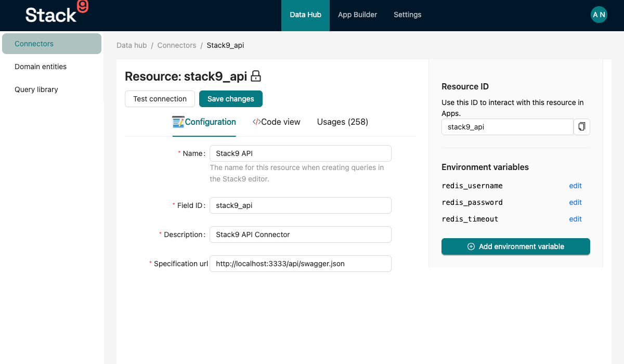Go to App Builder
624x364 pixels.
357,15
